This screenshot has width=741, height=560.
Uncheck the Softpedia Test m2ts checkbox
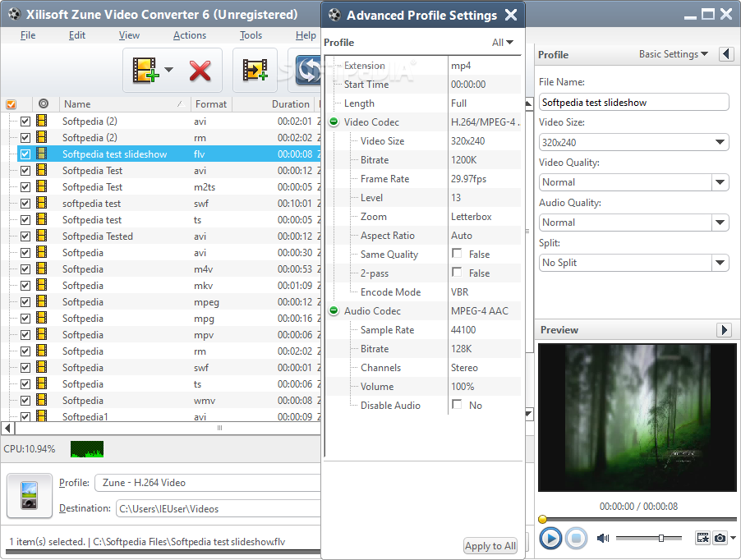pos(25,187)
